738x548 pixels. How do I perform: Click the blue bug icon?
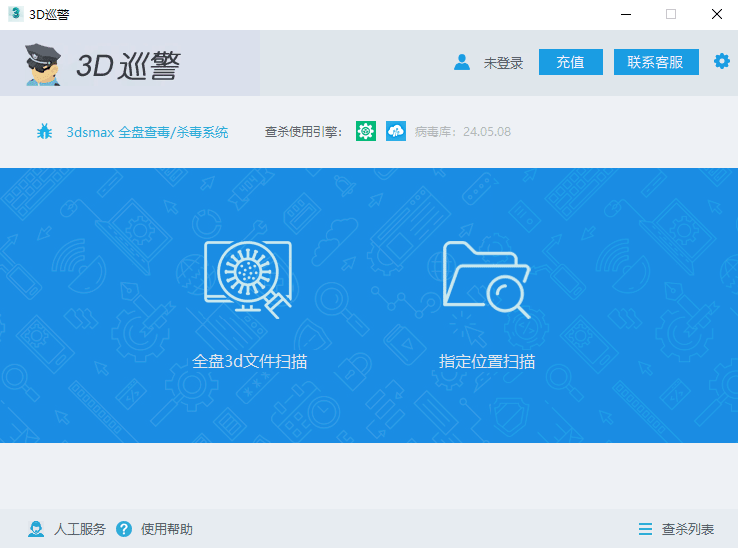(x=45, y=131)
